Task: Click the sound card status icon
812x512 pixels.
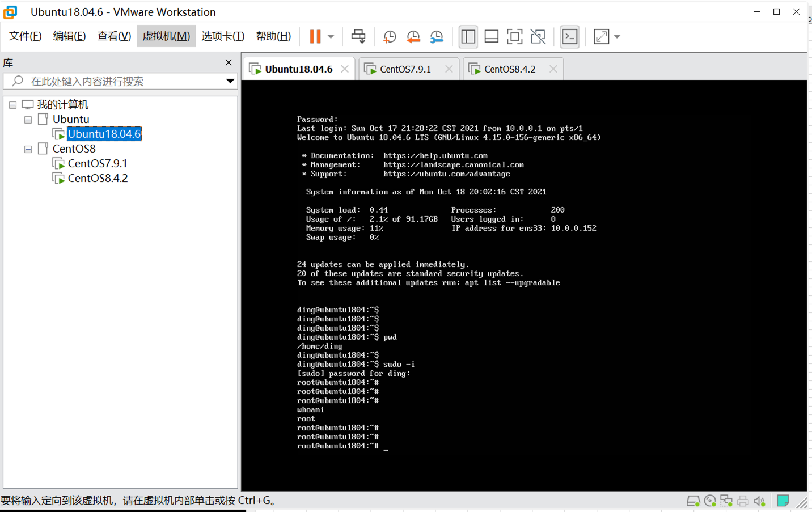Action: [760, 501]
